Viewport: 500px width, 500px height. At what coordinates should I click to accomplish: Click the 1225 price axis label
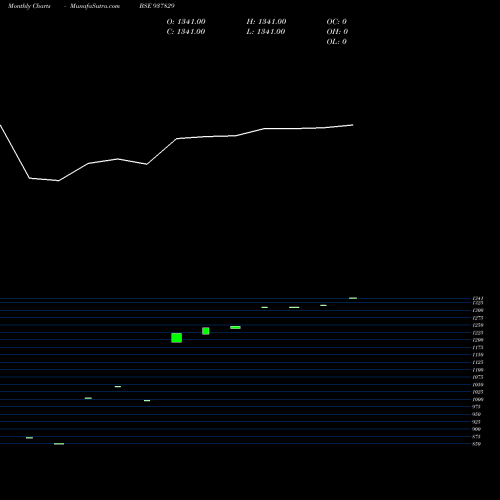point(478,333)
